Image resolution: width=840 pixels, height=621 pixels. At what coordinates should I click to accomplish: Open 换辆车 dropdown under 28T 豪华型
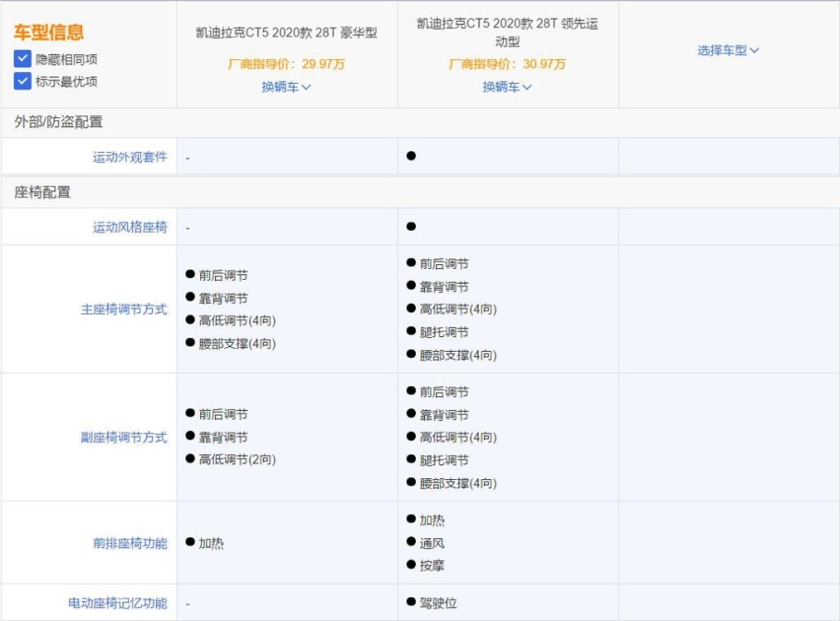(x=286, y=87)
